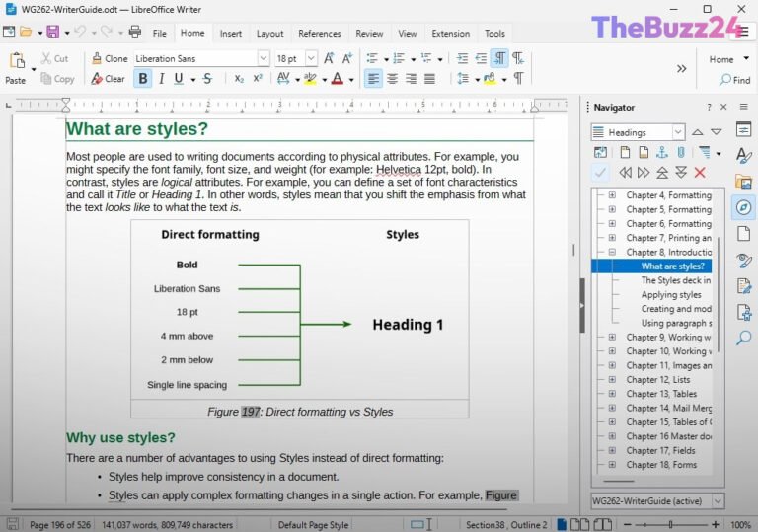Screen dimensions: 758x532
Task: Toggle Center alignment
Action: [x=392, y=78]
